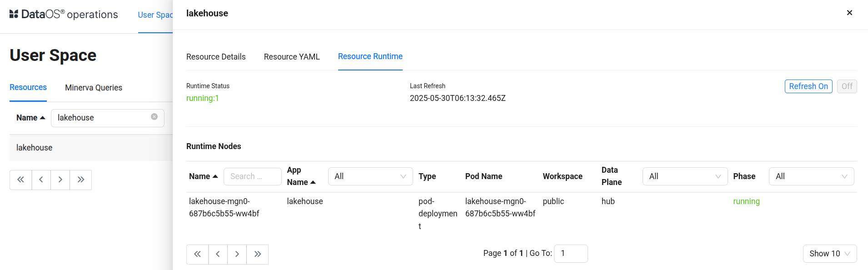Go to previous page of runtime nodes
The width and height of the screenshot is (868, 270).
218,254
